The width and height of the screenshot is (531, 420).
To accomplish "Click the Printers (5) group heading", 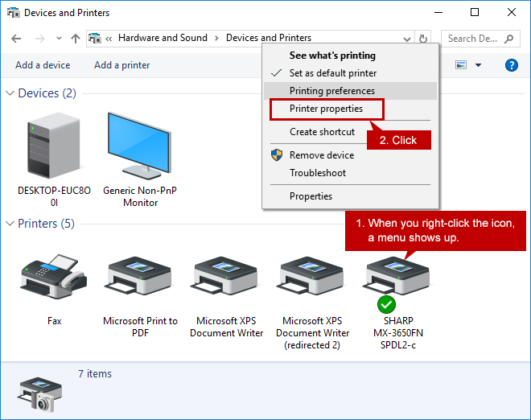I will pyautogui.click(x=46, y=224).
